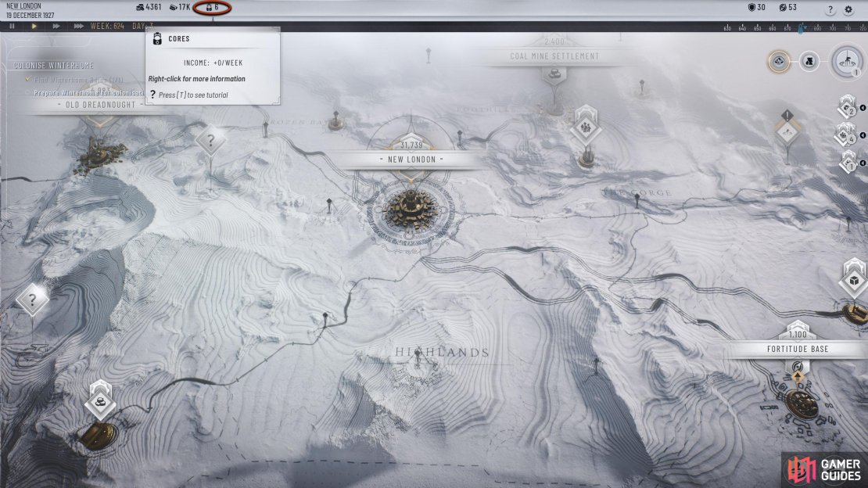
Task: Click the week 640 tick on the timeline
Action: 742,27
